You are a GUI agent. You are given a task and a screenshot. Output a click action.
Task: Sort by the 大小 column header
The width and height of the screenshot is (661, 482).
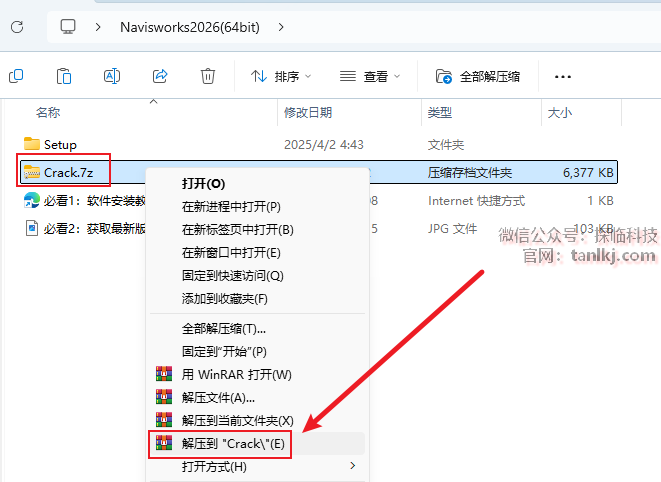click(x=559, y=113)
